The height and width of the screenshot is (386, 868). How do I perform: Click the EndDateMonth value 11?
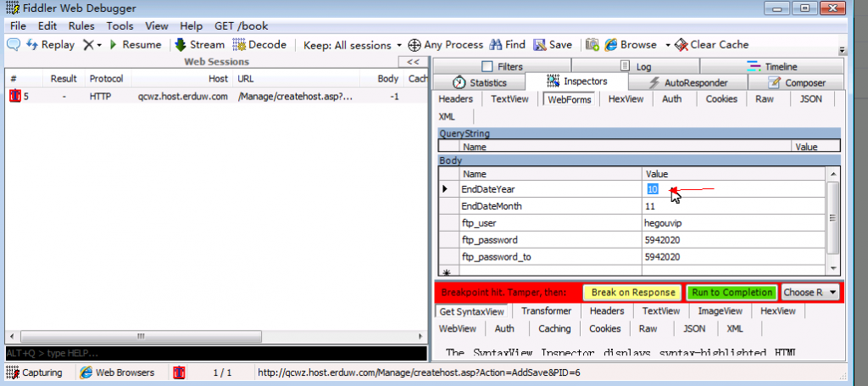point(733,206)
